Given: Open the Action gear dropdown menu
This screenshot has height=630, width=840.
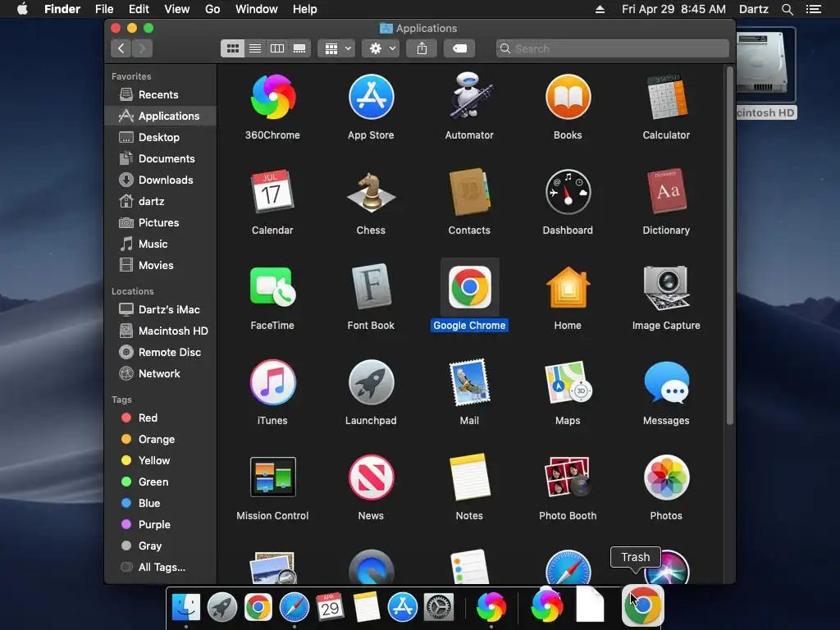Looking at the screenshot, I should click(381, 48).
